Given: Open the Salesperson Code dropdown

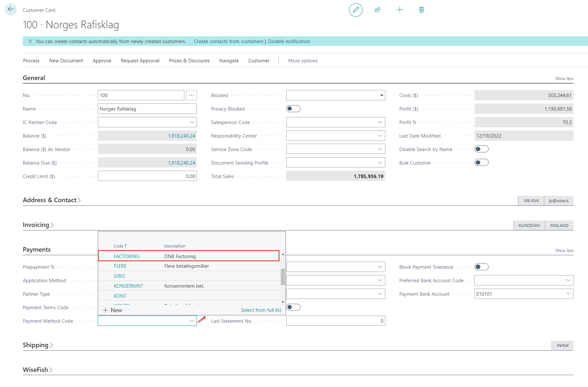Looking at the screenshot, I should click(380, 122).
